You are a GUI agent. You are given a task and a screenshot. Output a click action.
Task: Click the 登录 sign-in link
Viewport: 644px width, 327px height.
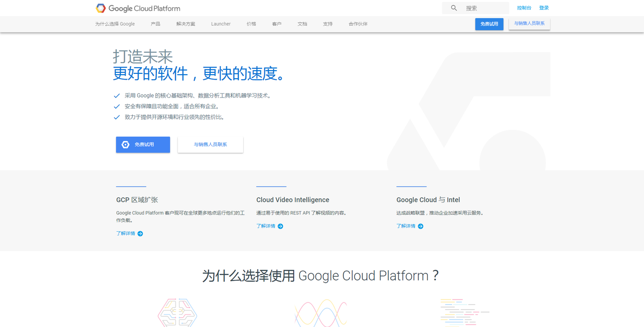pos(544,8)
